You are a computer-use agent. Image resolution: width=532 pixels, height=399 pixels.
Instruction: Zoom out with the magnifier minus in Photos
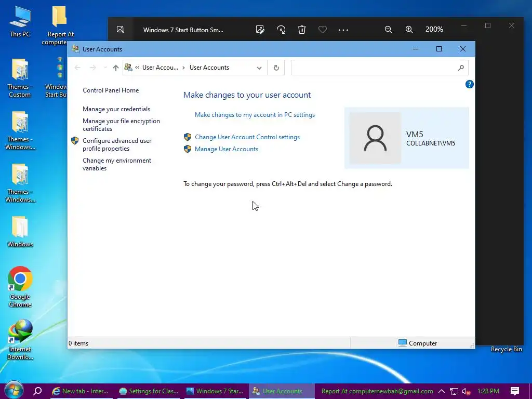click(x=389, y=30)
